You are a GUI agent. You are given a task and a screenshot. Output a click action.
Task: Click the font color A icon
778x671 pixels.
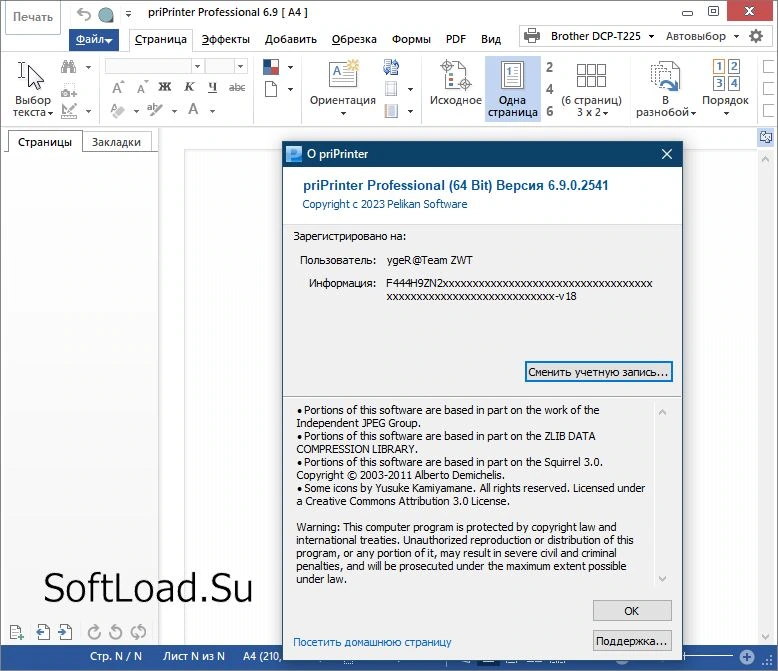[x=194, y=109]
